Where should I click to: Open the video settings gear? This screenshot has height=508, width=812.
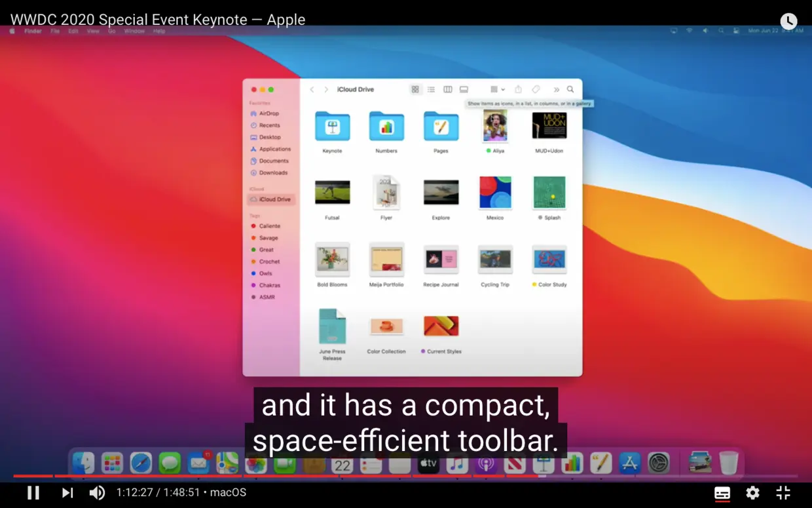pos(753,493)
